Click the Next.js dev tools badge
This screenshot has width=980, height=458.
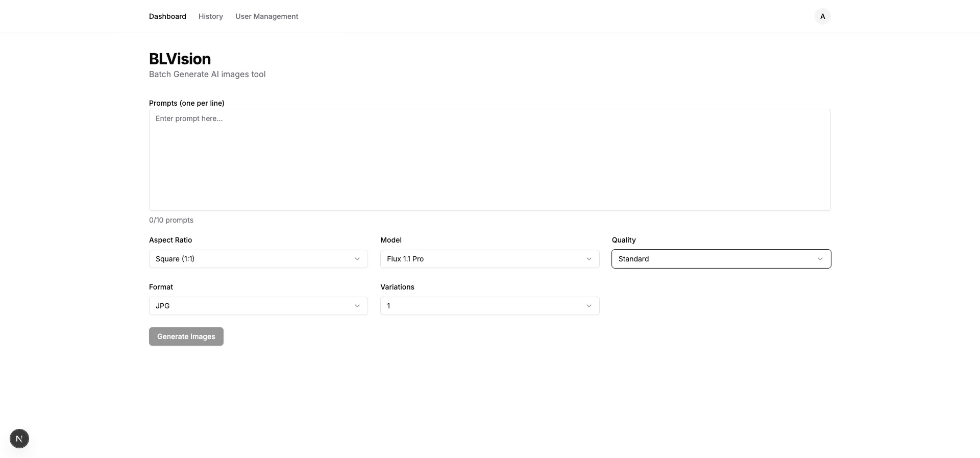pyautogui.click(x=19, y=439)
